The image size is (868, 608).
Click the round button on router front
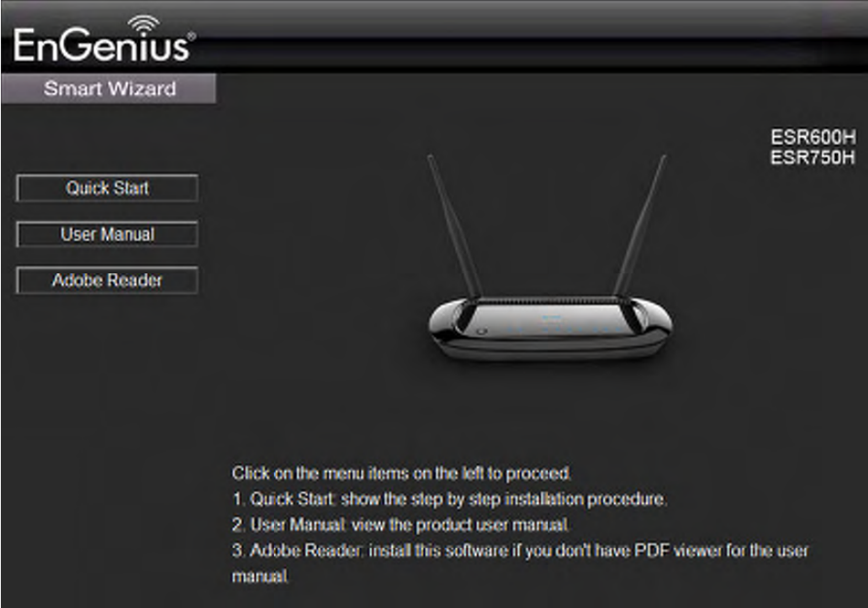tap(482, 332)
